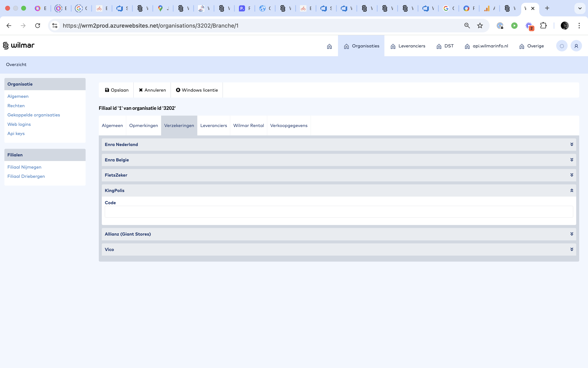Viewport: 588px width, 368px height.
Task: Click the Overzicht breadcrumb
Action: point(16,64)
